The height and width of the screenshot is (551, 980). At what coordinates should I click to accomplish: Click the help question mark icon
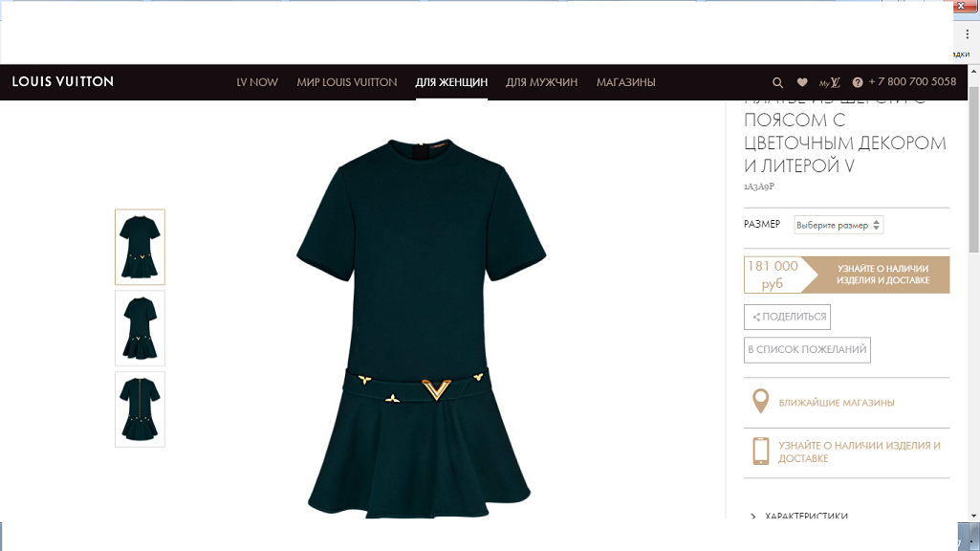[x=858, y=82]
